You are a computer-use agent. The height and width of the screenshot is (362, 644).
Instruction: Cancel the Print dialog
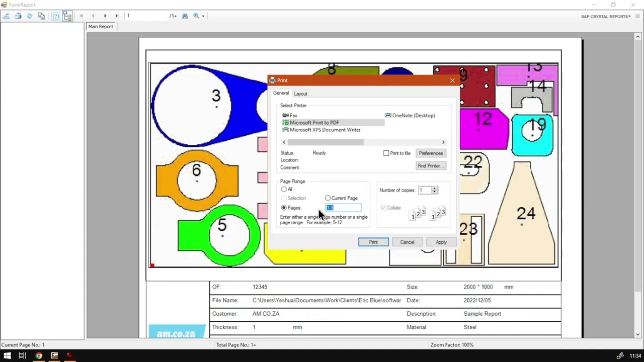point(408,242)
